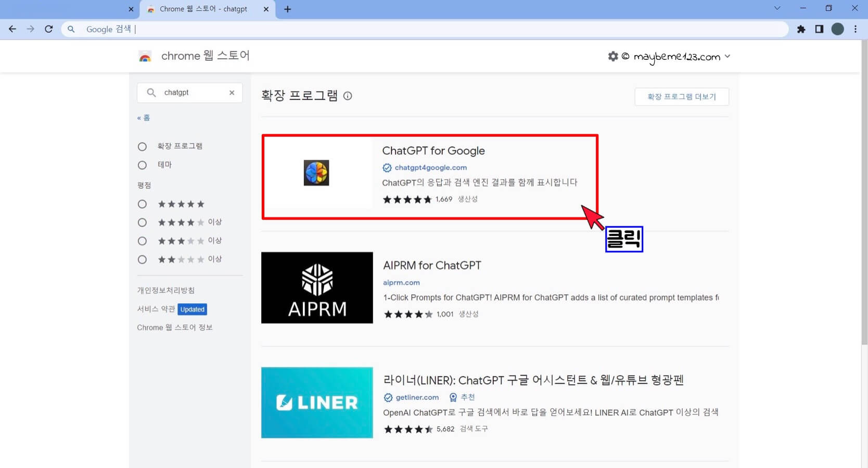Image resolution: width=868 pixels, height=468 pixels.
Task: Return home via « 홈 link
Action: [144, 118]
